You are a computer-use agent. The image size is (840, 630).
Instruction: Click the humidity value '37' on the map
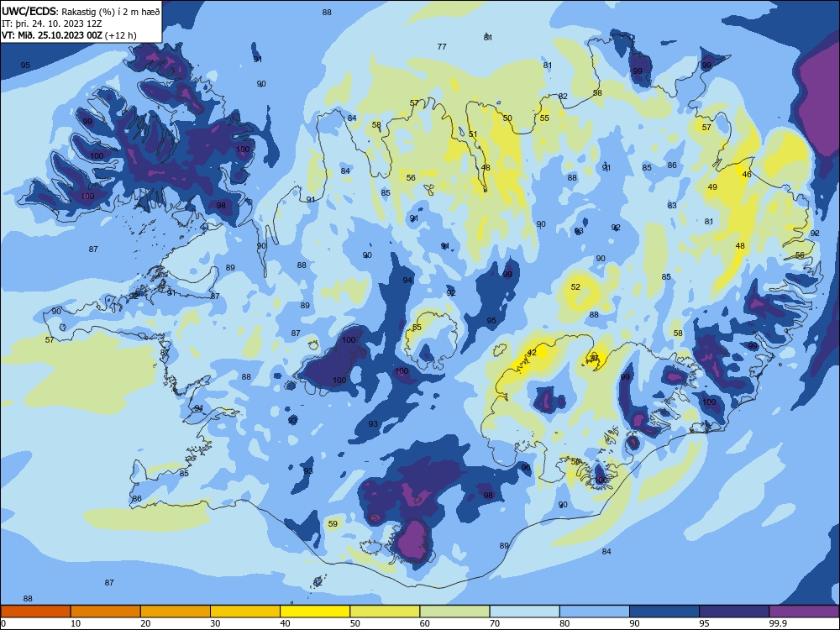click(x=594, y=358)
